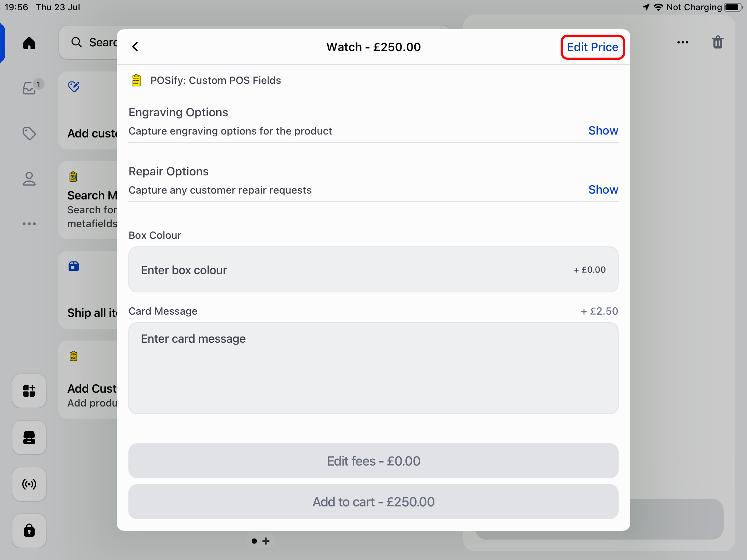This screenshot has height=560, width=747.
Task: Click Add to cart - £250.00 button
Action: tap(373, 502)
